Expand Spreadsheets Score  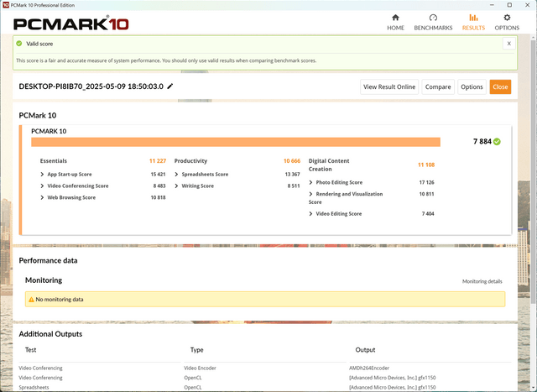coord(176,175)
